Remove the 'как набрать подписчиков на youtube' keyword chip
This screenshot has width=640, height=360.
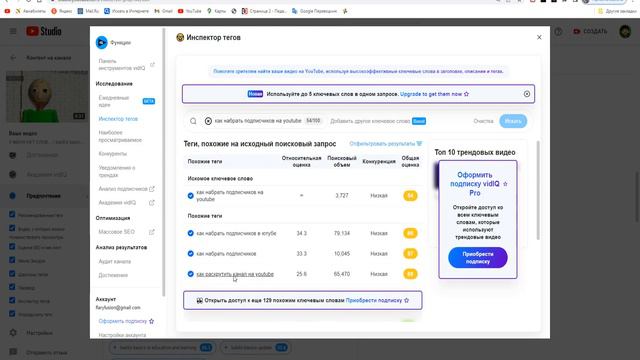(208, 121)
